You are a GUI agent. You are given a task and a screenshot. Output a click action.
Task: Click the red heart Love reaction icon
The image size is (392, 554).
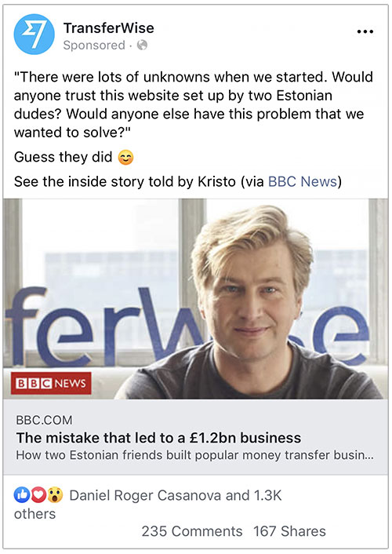tap(38, 495)
